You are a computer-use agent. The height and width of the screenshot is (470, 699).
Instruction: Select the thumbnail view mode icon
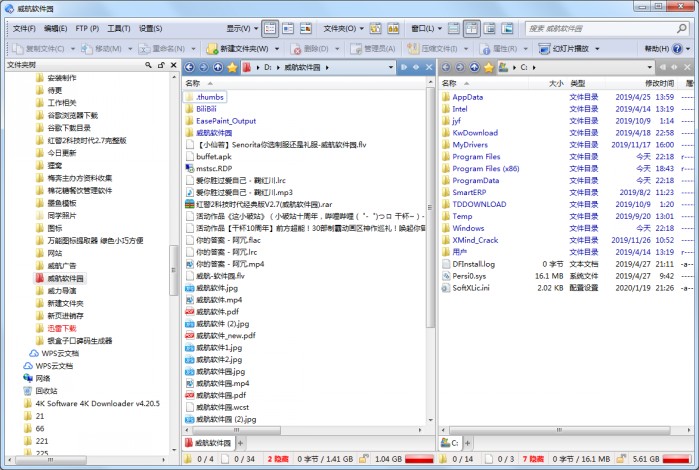[306, 29]
